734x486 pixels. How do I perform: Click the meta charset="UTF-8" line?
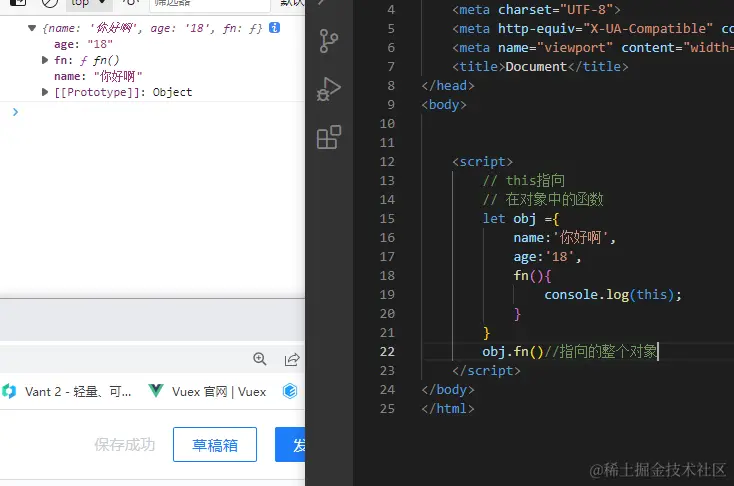tap(536, 9)
